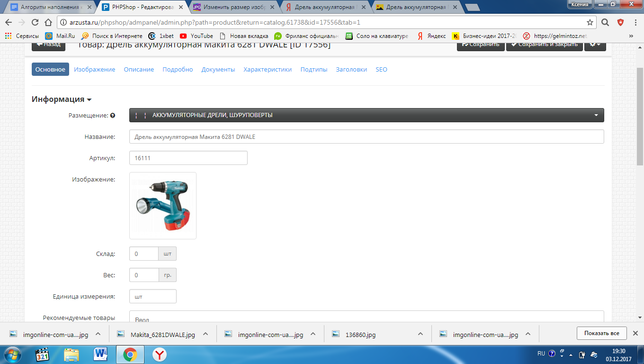This screenshot has height=364, width=644.
Task: Click the Chrome icon in the taskbar
Action: pyautogui.click(x=130, y=354)
